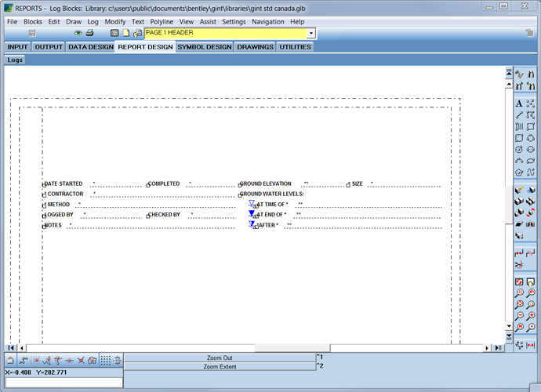
Task: Open the PAGE 1 HEADER dropdown
Action: tap(311, 33)
